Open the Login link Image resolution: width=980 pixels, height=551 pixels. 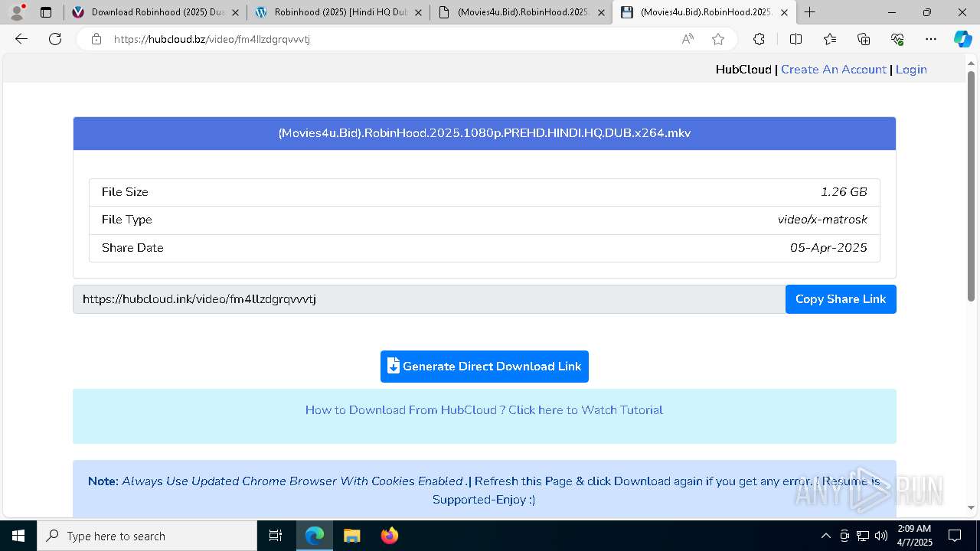tap(911, 70)
